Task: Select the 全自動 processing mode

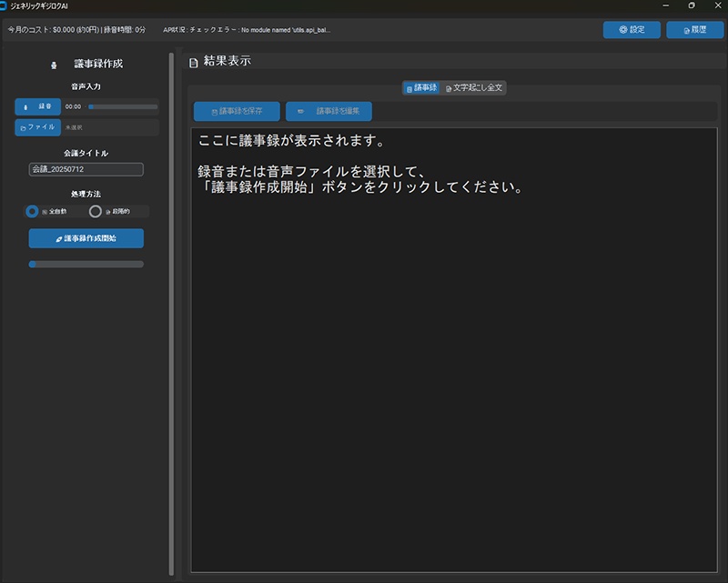Action: click(32, 211)
